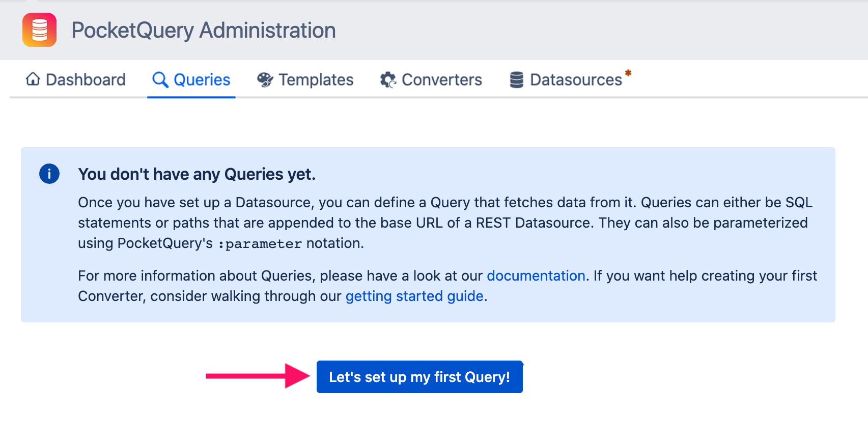Click "Let's set up my first Query!" button
Screen dimensions: 868x440
pos(419,377)
